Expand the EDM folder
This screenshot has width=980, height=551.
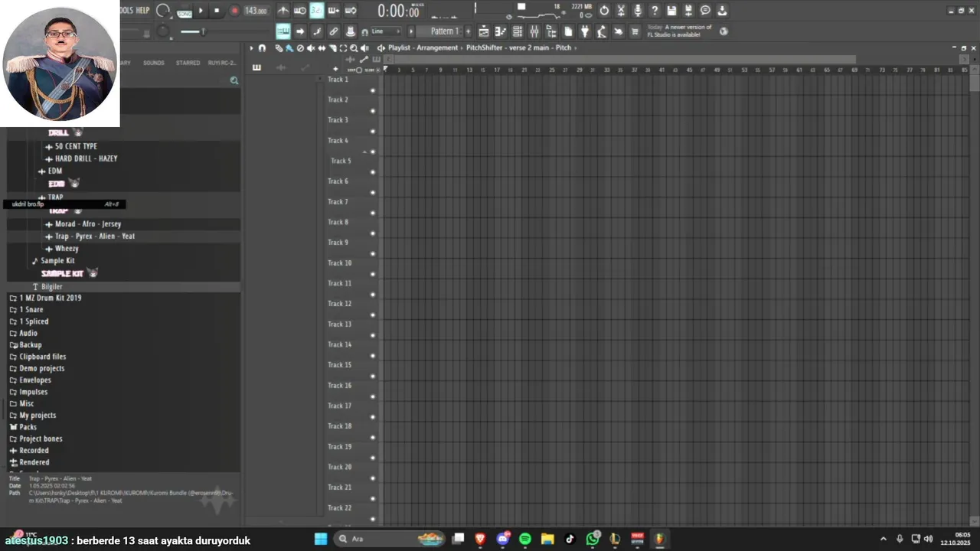[x=54, y=171]
